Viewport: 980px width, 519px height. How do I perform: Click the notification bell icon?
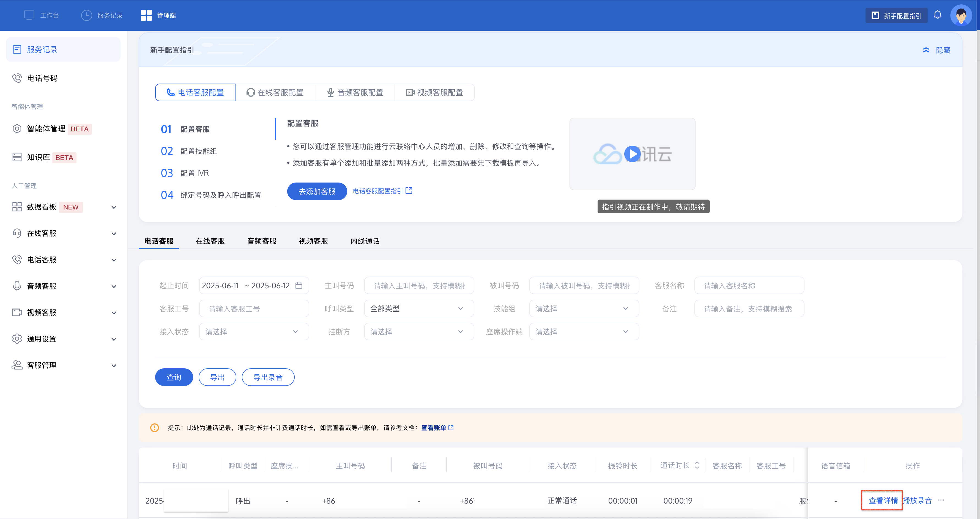coord(937,15)
